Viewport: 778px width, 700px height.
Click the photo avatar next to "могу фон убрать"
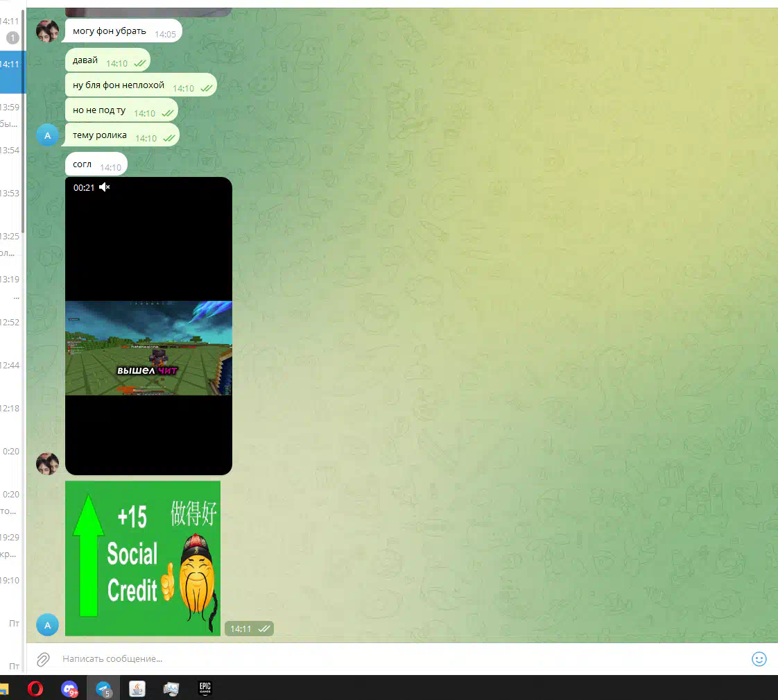(x=47, y=31)
